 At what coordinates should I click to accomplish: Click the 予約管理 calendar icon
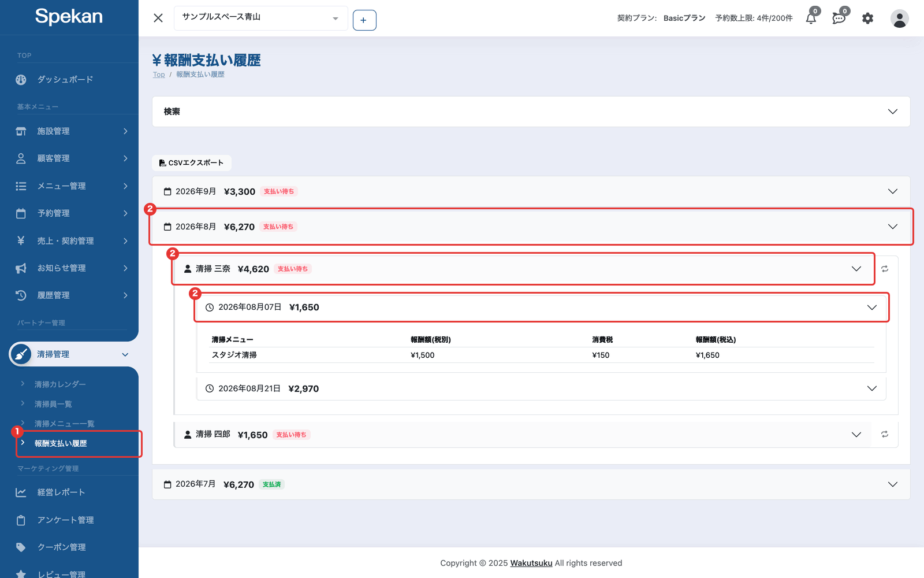click(x=21, y=213)
